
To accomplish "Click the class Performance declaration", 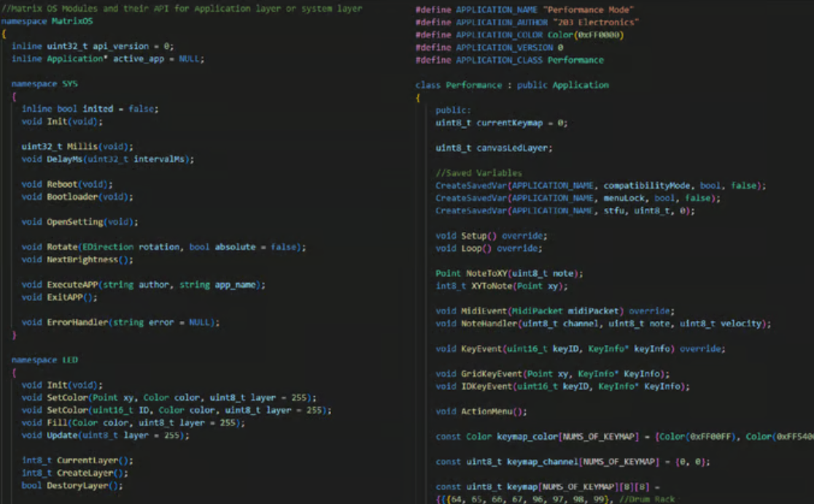I will coord(511,85).
